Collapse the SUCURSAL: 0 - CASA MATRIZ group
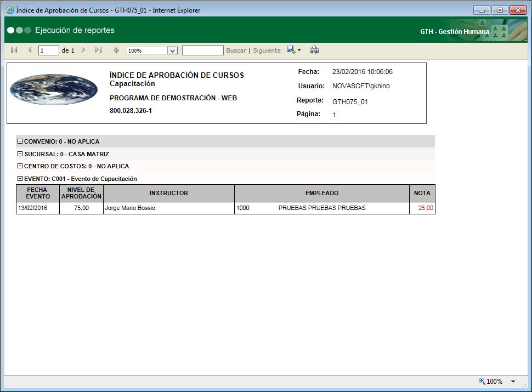This screenshot has width=532, height=392. pos(20,154)
